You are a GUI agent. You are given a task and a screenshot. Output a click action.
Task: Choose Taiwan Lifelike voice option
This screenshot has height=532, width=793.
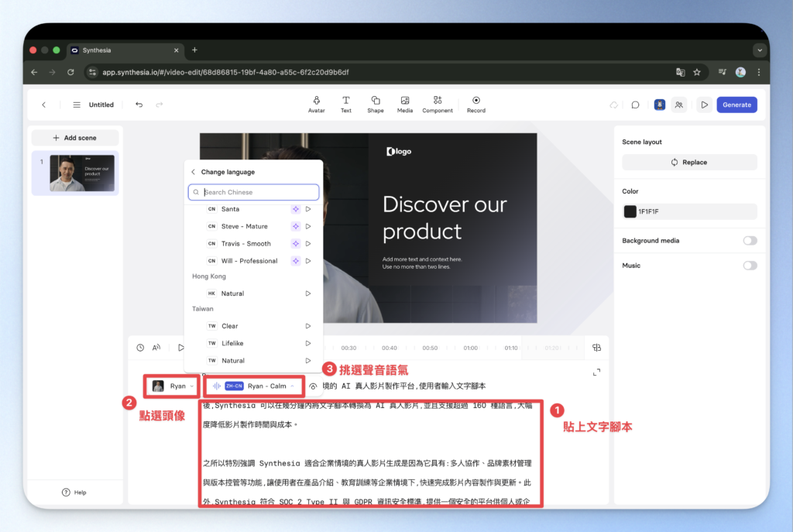coord(232,343)
